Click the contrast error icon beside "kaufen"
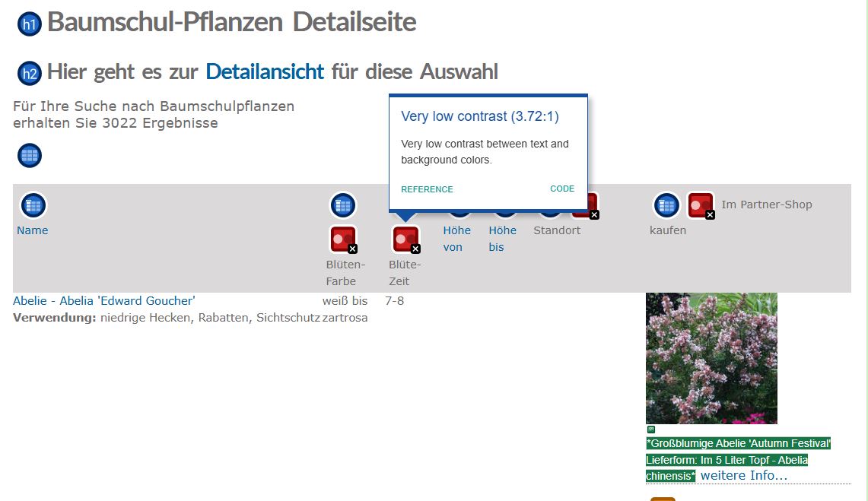Image resolution: width=868 pixels, height=501 pixels. [x=701, y=205]
